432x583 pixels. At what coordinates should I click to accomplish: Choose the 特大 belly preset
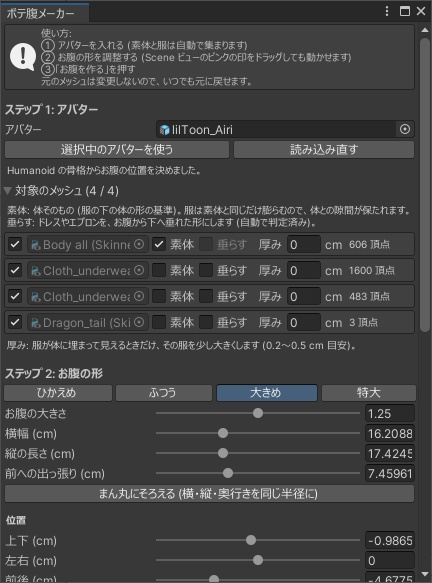(x=368, y=393)
